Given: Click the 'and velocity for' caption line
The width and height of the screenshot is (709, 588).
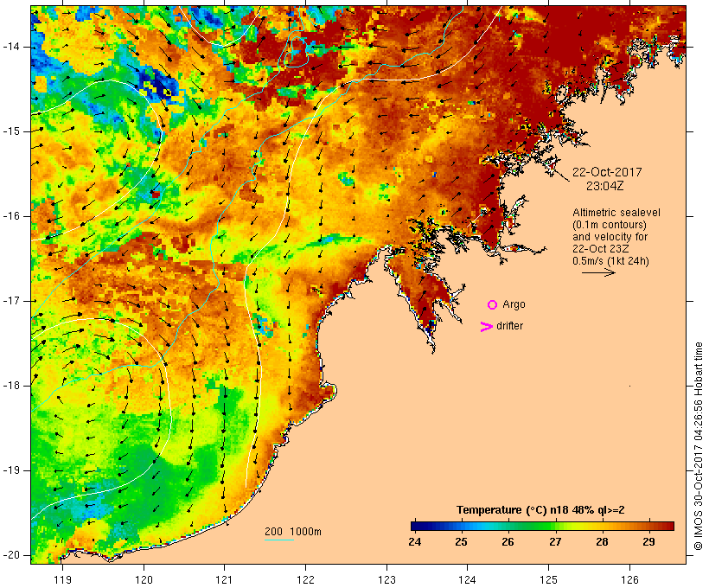Looking at the screenshot, I should [610, 237].
